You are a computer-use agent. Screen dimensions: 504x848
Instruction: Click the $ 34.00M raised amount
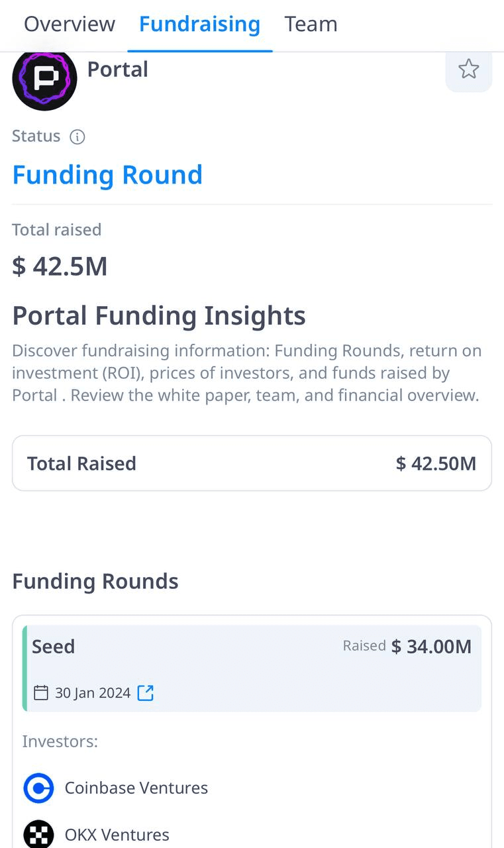[x=431, y=647]
